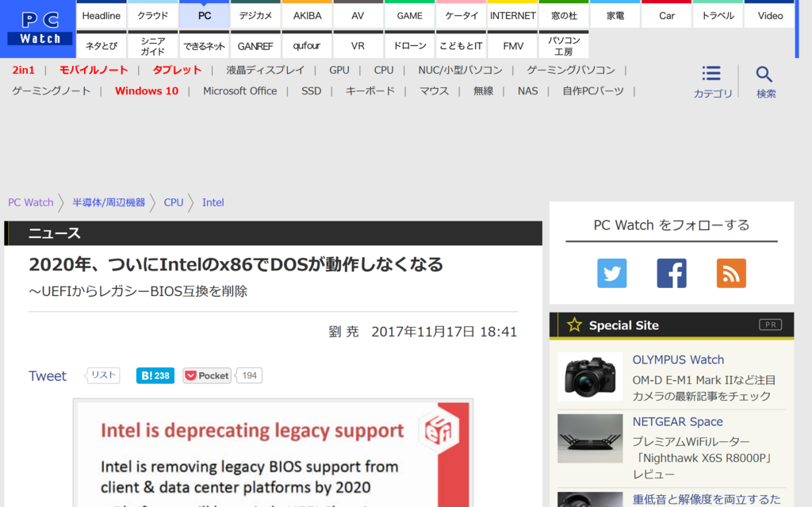Follow PC Watch on Twitter icon

[611, 273]
